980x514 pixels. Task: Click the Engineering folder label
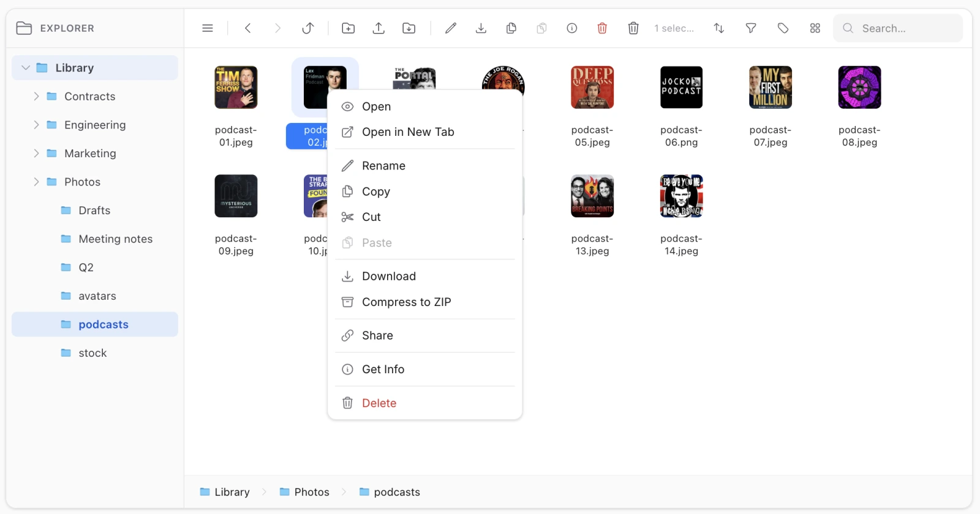tap(95, 125)
